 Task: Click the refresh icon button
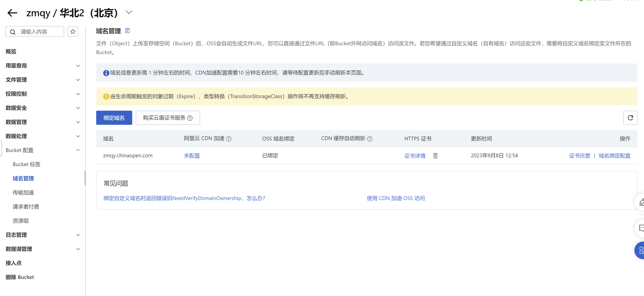pyautogui.click(x=630, y=118)
